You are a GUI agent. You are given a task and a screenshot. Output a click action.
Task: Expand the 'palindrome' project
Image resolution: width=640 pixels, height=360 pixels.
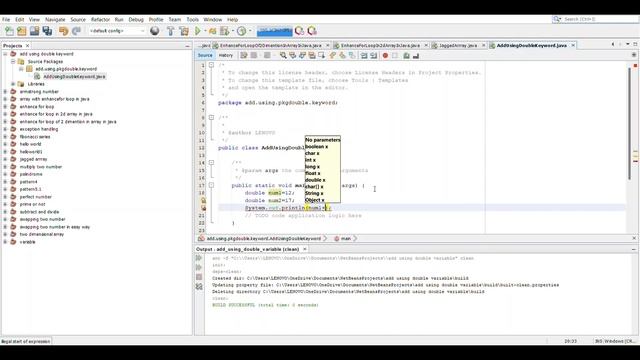click(5, 174)
